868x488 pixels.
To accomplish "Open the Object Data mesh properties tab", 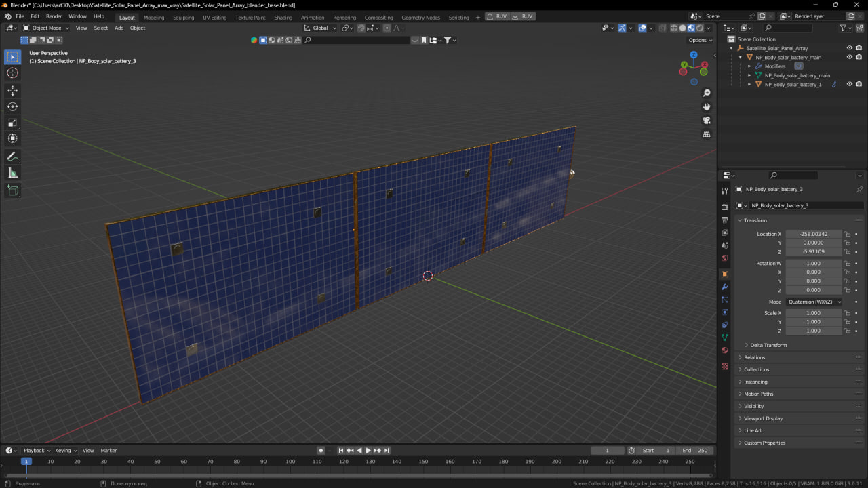I will point(725,338).
